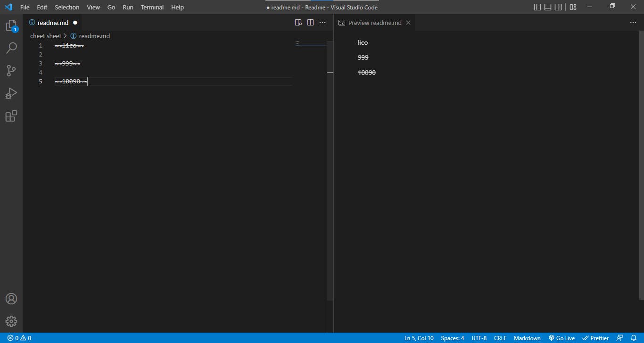Click line number 4 in gutter
Image resolution: width=644 pixels, height=343 pixels.
point(41,73)
